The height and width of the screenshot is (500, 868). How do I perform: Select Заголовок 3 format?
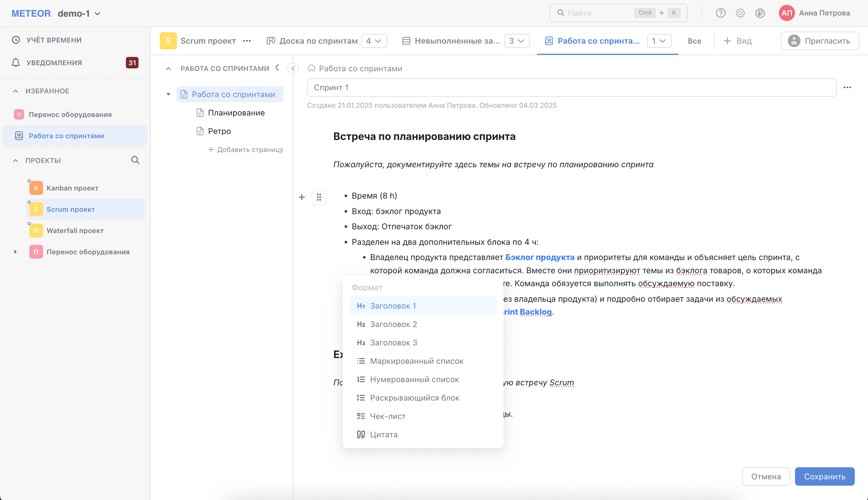tap(423, 342)
